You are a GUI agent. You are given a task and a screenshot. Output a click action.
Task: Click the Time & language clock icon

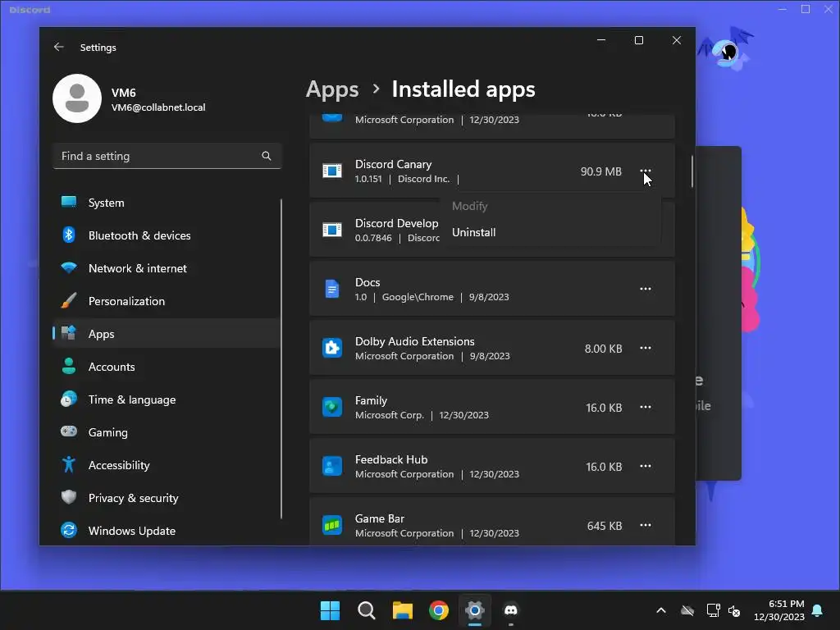coord(69,399)
